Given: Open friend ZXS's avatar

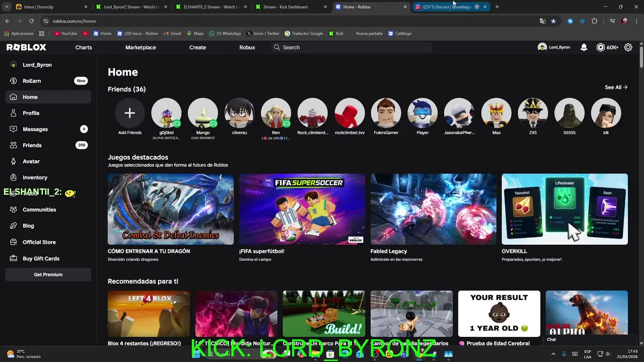Looking at the screenshot, I should (533, 113).
